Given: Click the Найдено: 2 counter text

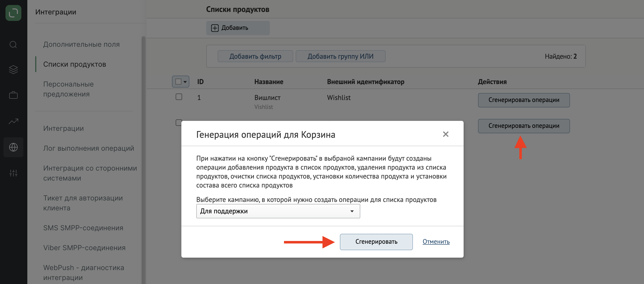Looking at the screenshot, I should [561, 56].
